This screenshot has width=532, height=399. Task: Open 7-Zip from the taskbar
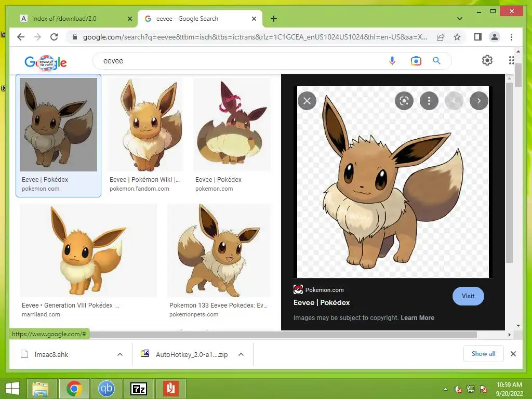click(x=138, y=389)
